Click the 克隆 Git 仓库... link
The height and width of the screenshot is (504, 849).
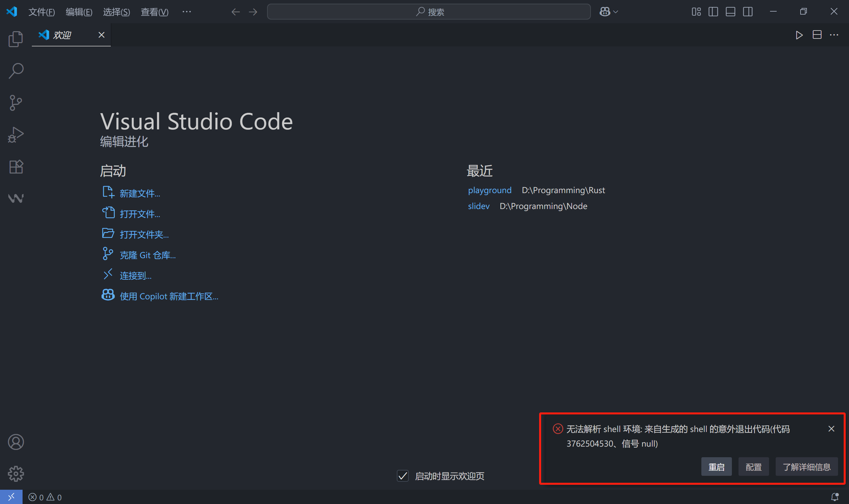click(x=148, y=255)
